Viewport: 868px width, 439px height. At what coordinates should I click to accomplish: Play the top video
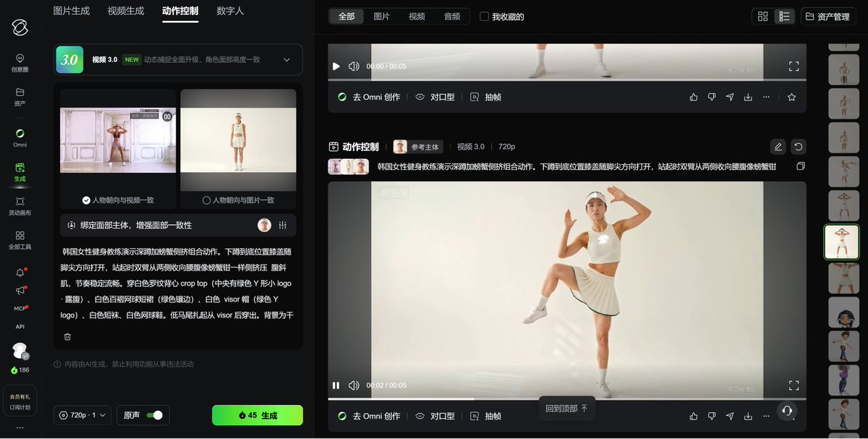point(336,66)
